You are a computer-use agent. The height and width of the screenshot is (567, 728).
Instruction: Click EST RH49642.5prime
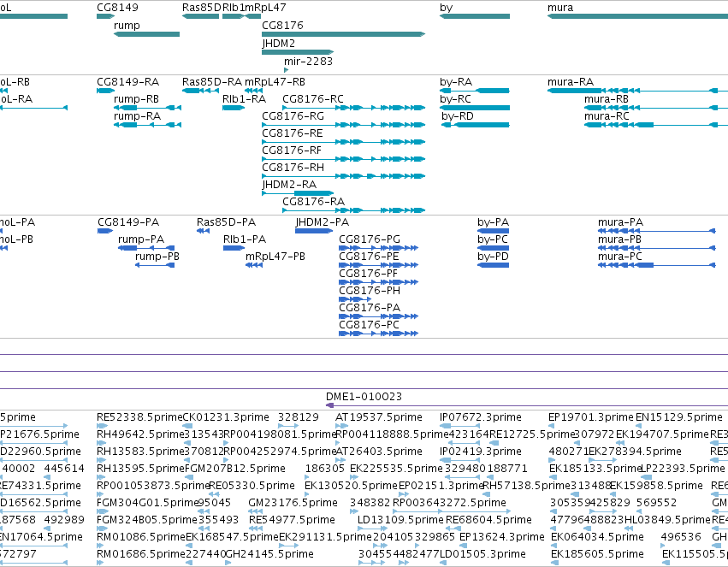tap(140, 434)
